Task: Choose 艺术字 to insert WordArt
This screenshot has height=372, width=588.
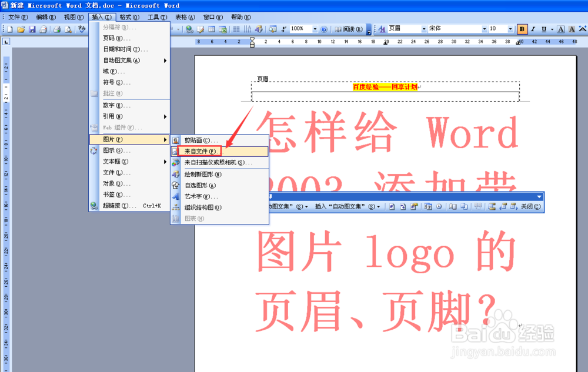Action: (199, 195)
